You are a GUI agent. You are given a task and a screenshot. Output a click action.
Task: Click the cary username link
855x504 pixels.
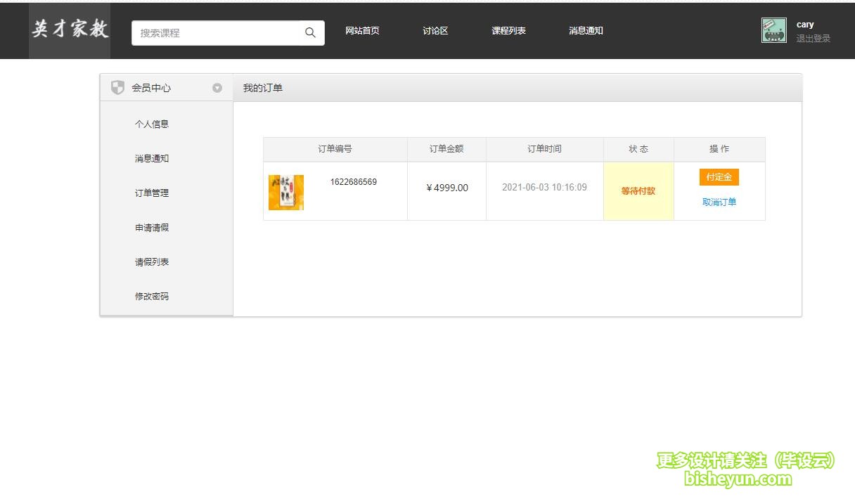coord(805,25)
